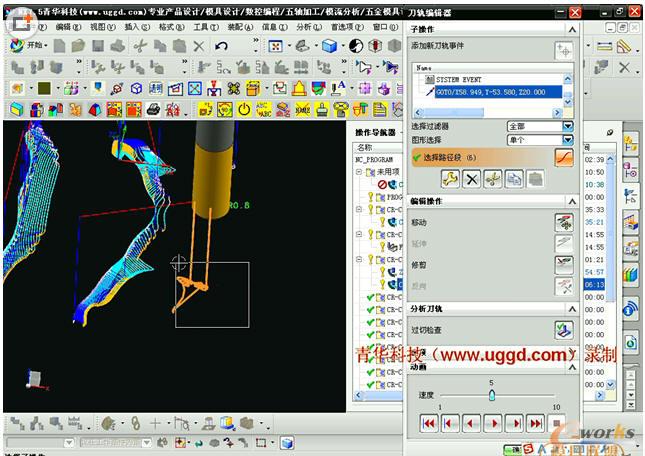
Task: Click the animation speed slider handle
Action: point(491,396)
